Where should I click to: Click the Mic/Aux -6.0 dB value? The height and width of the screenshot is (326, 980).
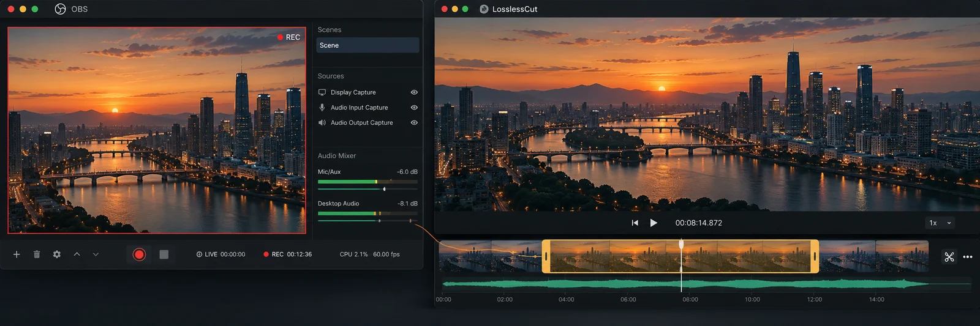coord(407,172)
